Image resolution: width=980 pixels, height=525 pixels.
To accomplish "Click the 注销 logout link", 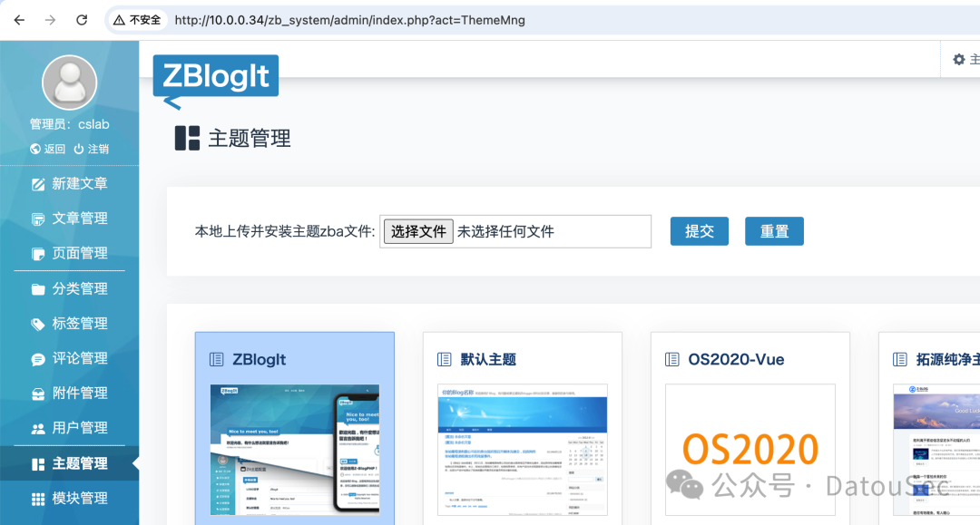I will click(92, 149).
